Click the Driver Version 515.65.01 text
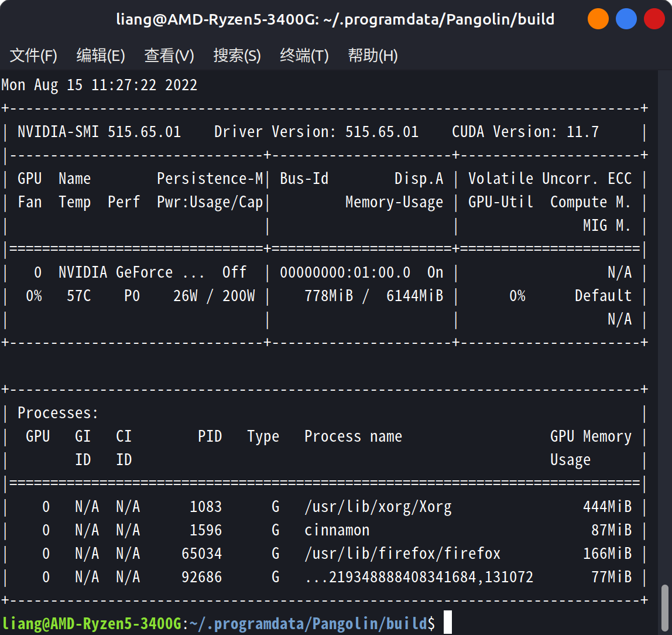Screen dimensions: 672x635 pyautogui.click(x=316, y=132)
